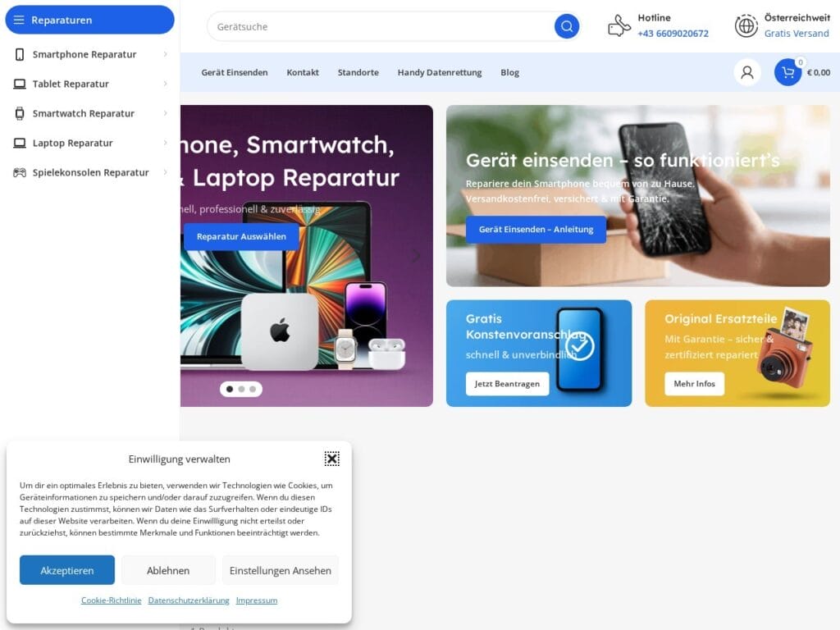Image resolution: width=840 pixels, height=630 pixels.
Task: Open the Handy Datenrettung menu item
Action: point(440,72)
